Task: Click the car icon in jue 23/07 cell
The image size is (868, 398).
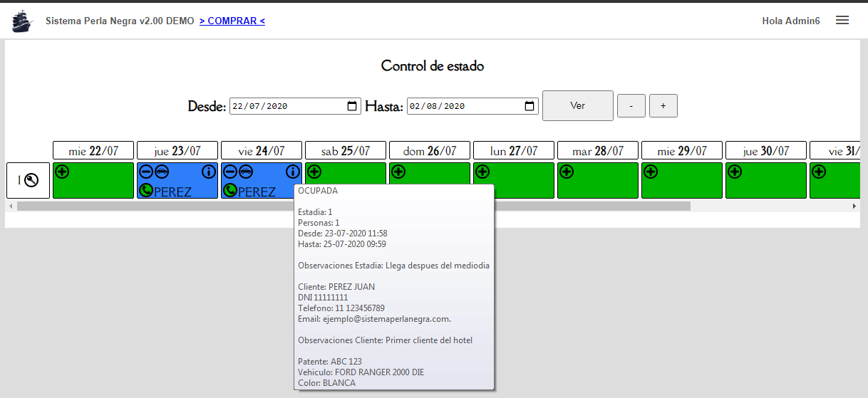Action: [161, 172]
